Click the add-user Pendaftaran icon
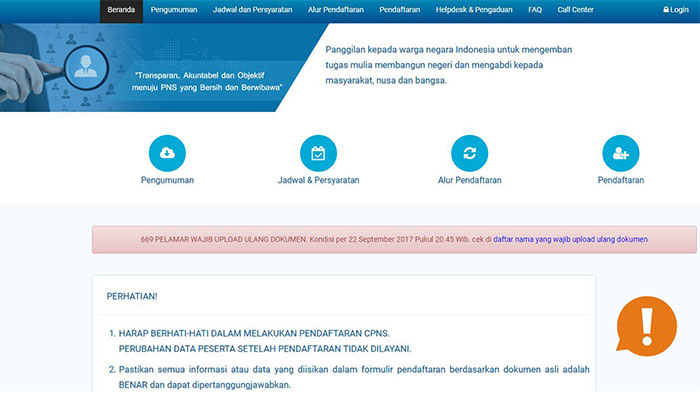 tap(621, 153)
